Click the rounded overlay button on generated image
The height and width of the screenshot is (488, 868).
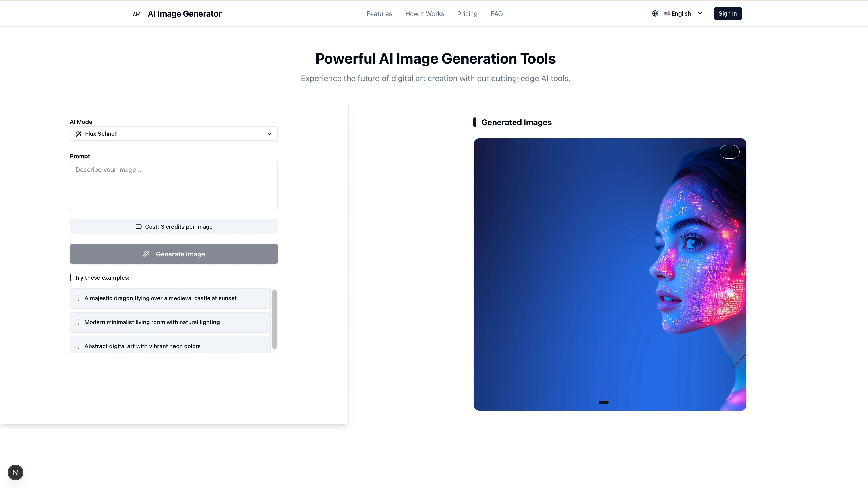tap(729, 152)
